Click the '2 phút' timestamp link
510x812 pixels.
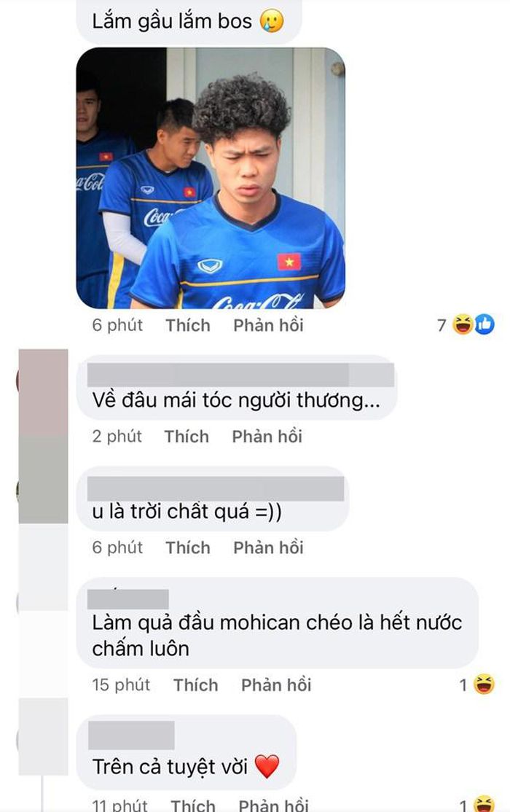click(x=117, y=437)
